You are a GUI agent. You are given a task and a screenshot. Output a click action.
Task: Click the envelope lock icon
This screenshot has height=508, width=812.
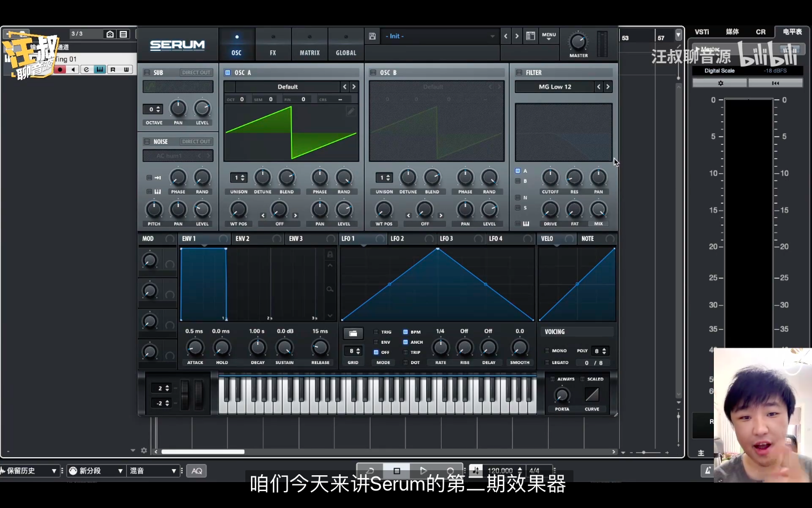click(x=330, y=255)
